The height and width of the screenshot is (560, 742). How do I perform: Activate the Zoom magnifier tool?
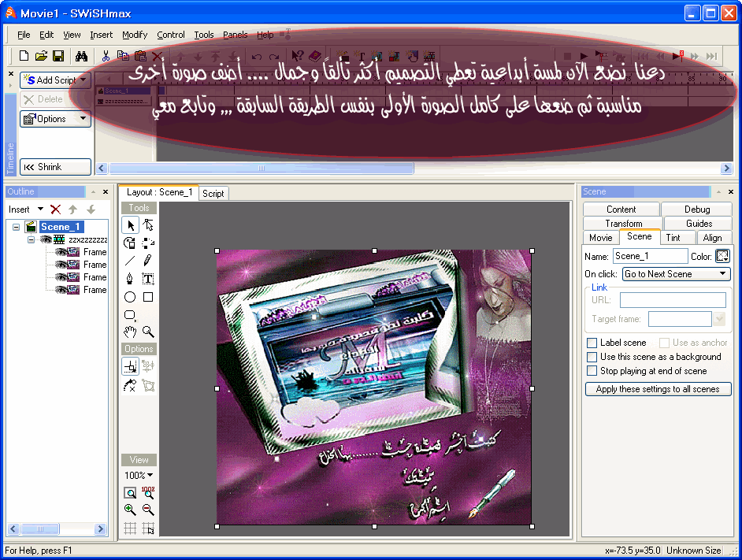(148, 332)
